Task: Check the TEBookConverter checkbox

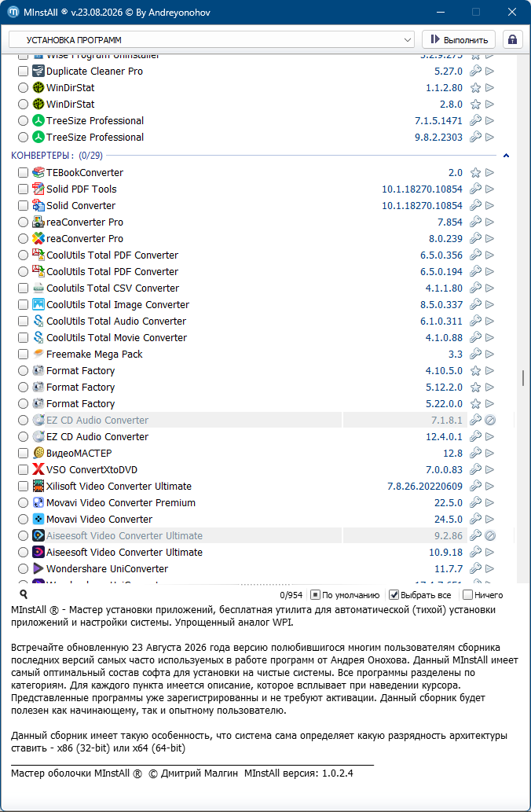Action: click(x=23, y=172)
